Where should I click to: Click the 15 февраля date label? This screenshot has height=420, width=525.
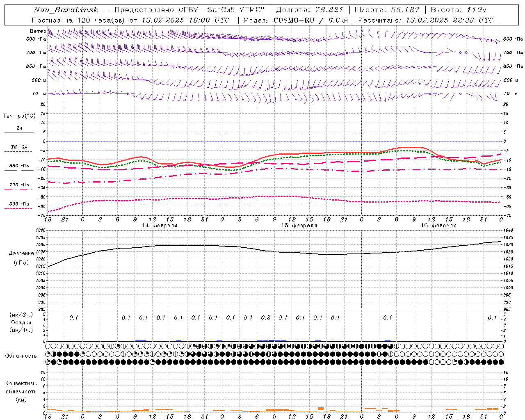coord(299,226)
